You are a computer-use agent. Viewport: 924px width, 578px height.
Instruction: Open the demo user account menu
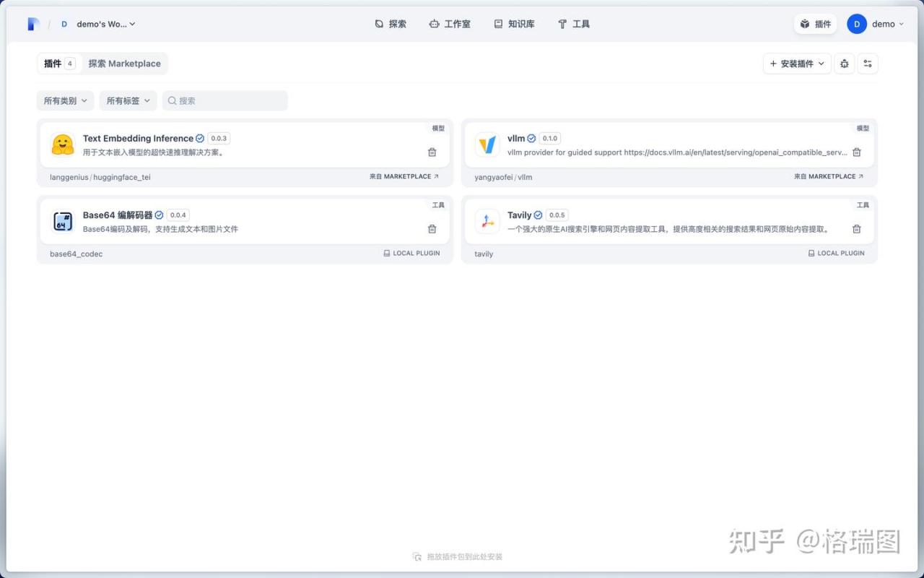(x=876, y=24)
